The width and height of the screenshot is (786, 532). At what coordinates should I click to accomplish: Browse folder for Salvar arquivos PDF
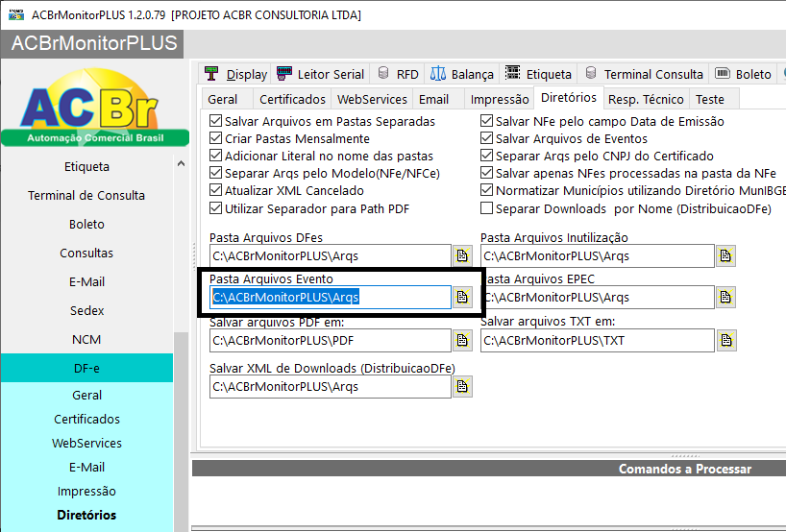pos(462,341)
